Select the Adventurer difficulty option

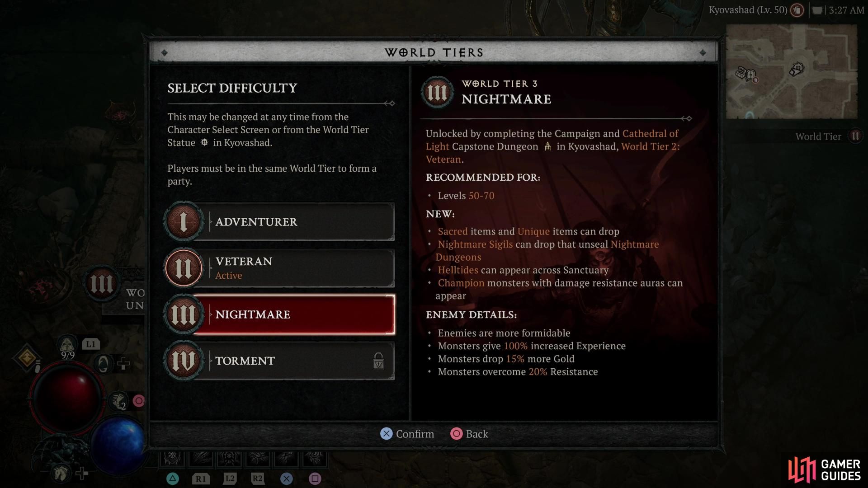coord(278,222)
